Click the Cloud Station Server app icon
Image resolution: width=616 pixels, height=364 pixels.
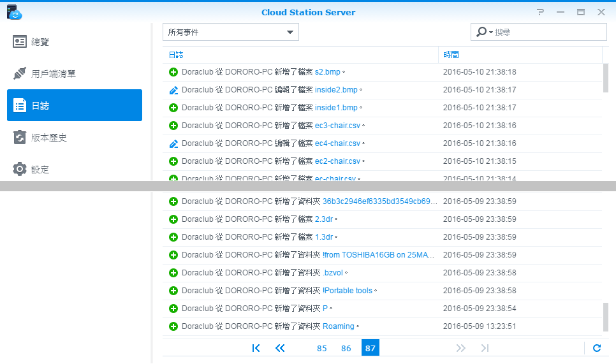click(x=14, y=12)
